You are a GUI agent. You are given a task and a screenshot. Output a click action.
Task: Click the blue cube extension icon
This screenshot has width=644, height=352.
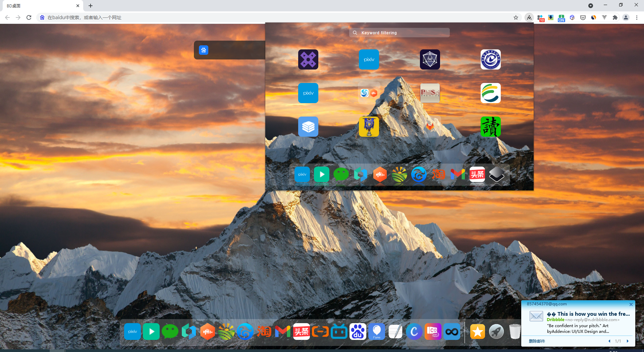[572, 17]
